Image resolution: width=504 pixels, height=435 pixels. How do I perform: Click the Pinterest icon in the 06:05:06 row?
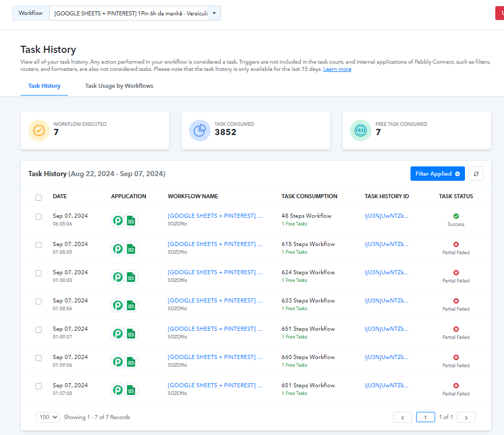point(118,220)
